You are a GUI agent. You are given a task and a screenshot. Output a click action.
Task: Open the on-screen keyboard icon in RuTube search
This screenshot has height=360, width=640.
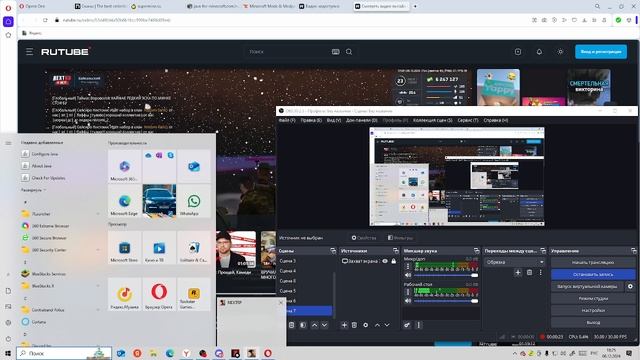[x=336, y=52]
